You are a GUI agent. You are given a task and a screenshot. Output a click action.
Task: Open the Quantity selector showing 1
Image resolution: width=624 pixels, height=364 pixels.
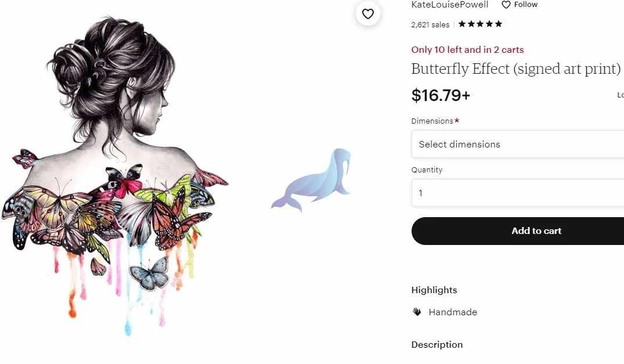click(x=517, y=193)
